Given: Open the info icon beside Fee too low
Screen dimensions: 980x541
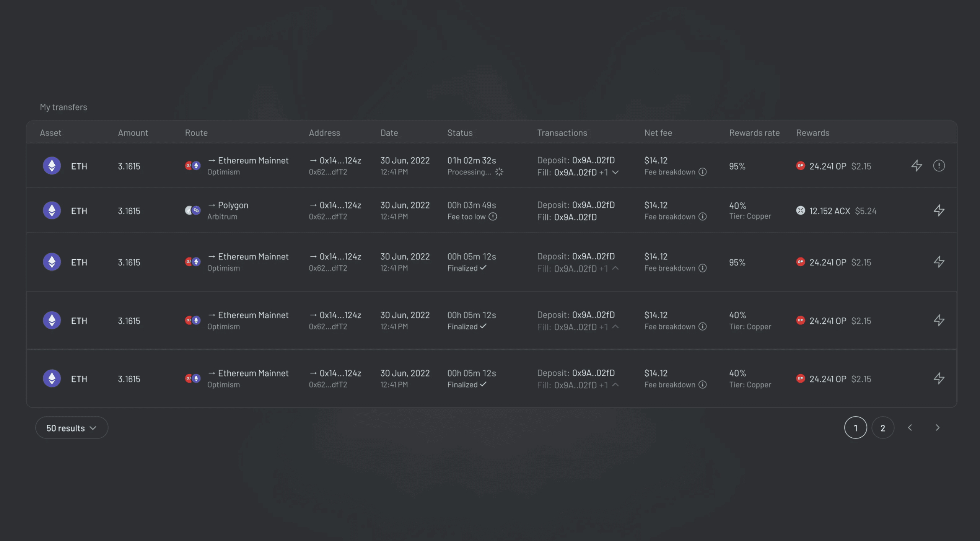Looking at the screenshot, I should [493, 217].
